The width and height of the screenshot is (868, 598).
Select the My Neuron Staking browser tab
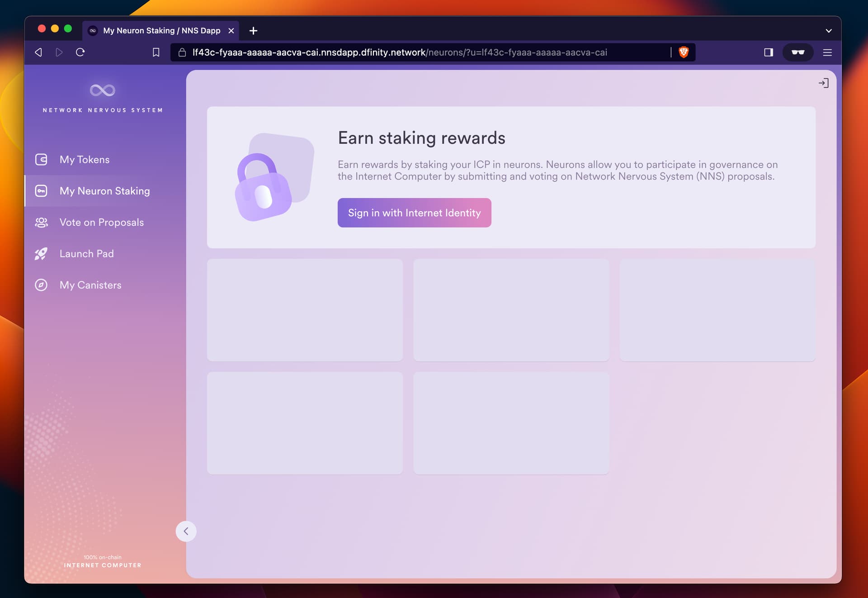click(161, 31)
